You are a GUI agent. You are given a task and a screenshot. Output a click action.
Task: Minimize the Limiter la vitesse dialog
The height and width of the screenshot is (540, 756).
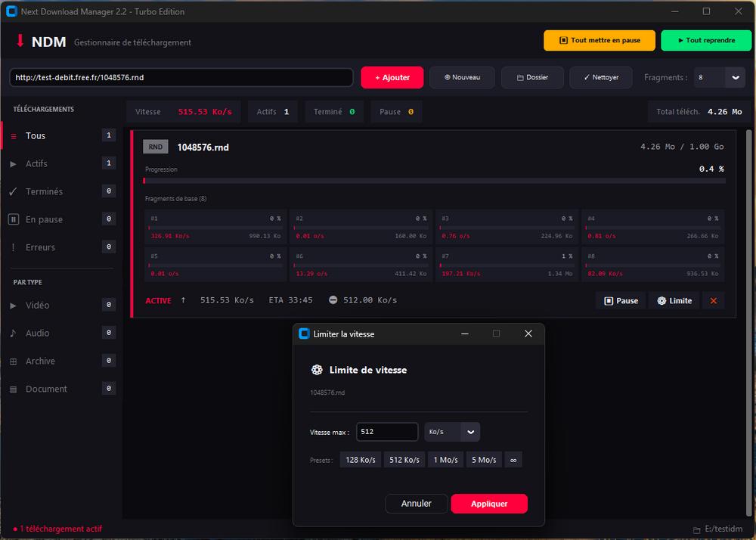[x=465, y=334]
